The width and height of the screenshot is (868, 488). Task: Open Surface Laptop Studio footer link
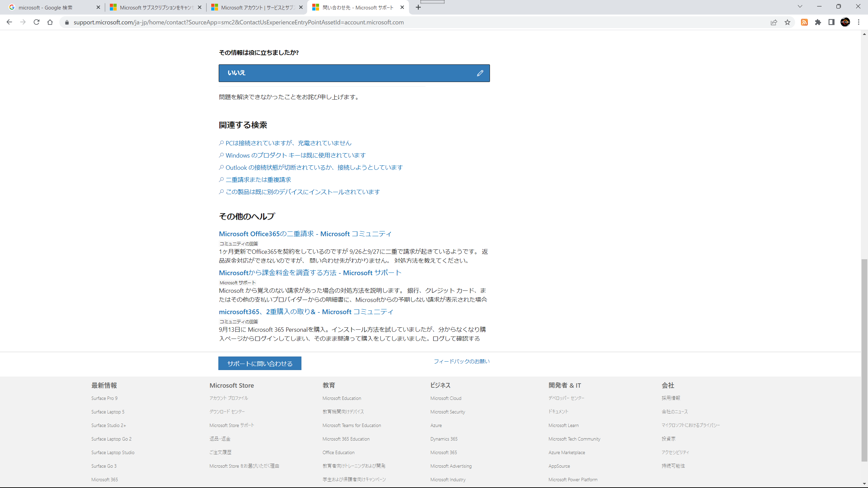click(x=113, y=452)
